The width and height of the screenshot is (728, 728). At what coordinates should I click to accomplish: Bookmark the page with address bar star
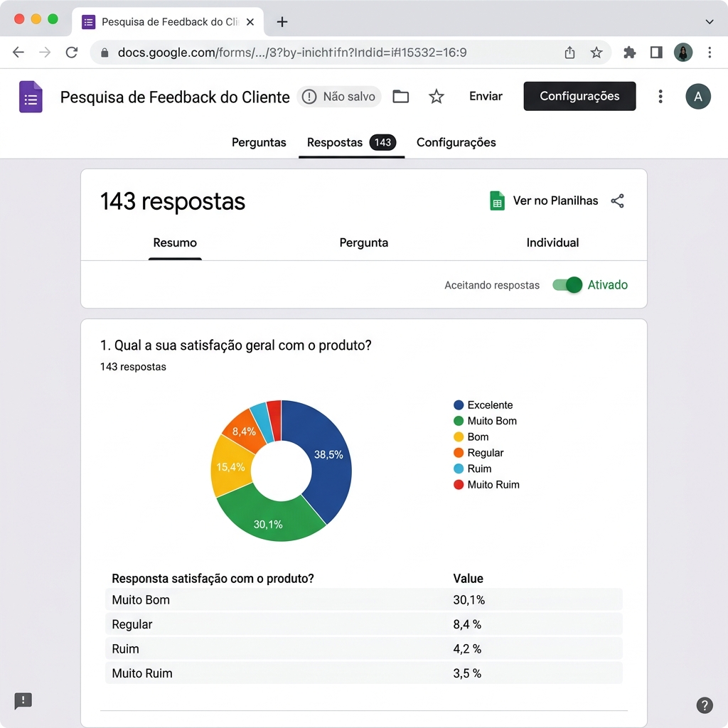[x=596, y=53]
